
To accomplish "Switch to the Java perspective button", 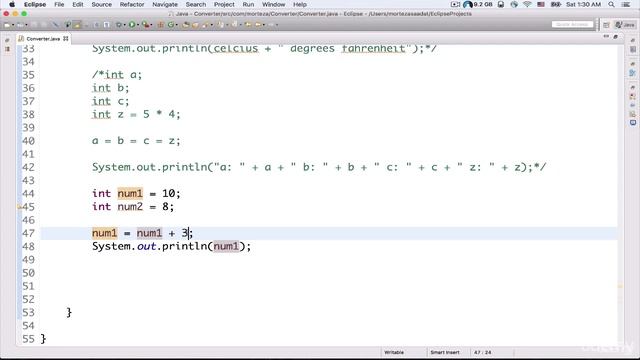I will tap(625, 25).
